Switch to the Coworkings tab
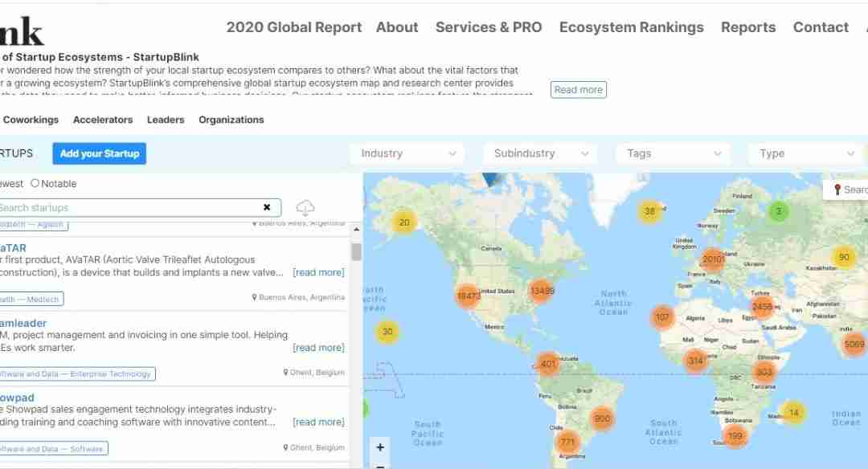Viewport: 868px width, 469px height. [31, 120]
